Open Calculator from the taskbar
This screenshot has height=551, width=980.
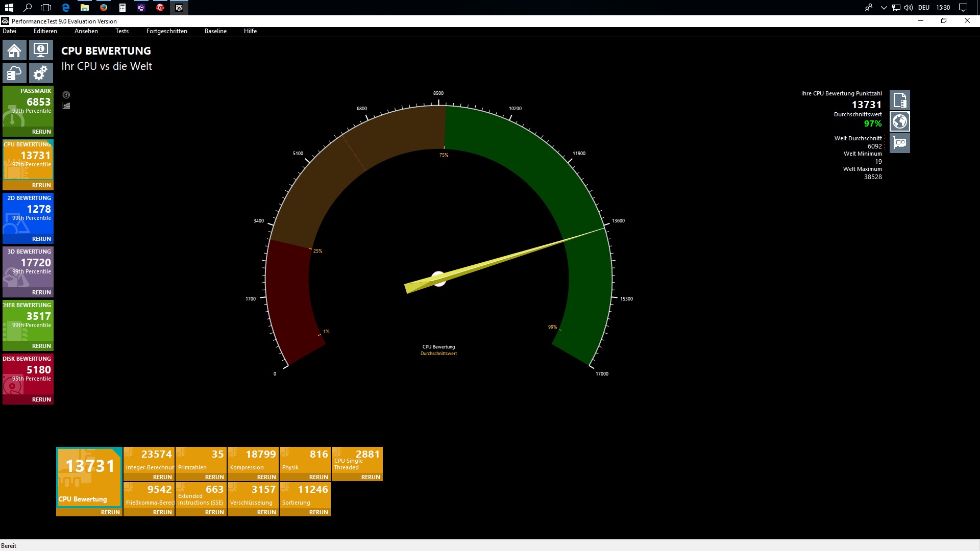point(122,8)
